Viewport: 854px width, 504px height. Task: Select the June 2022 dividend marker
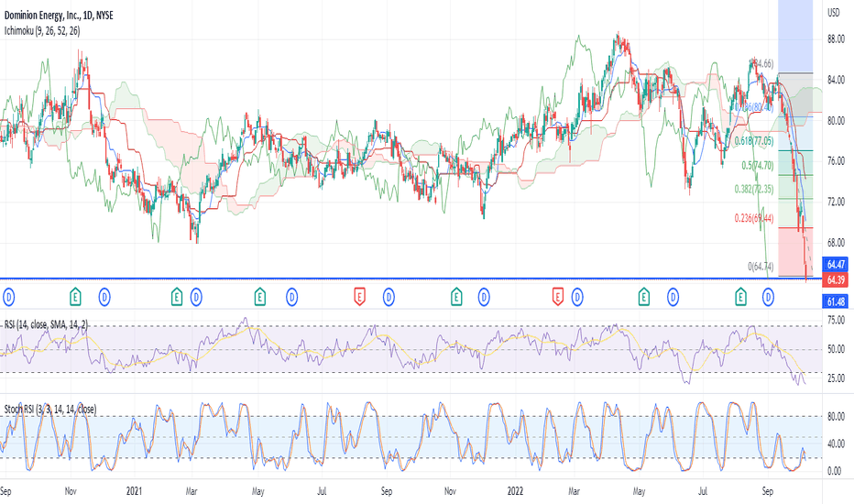[673, 298]
